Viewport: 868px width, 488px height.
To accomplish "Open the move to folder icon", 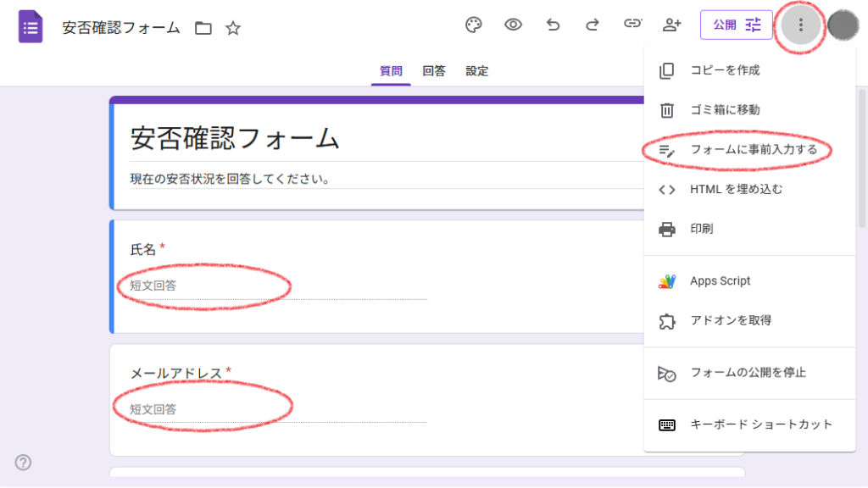I will 203,28.
